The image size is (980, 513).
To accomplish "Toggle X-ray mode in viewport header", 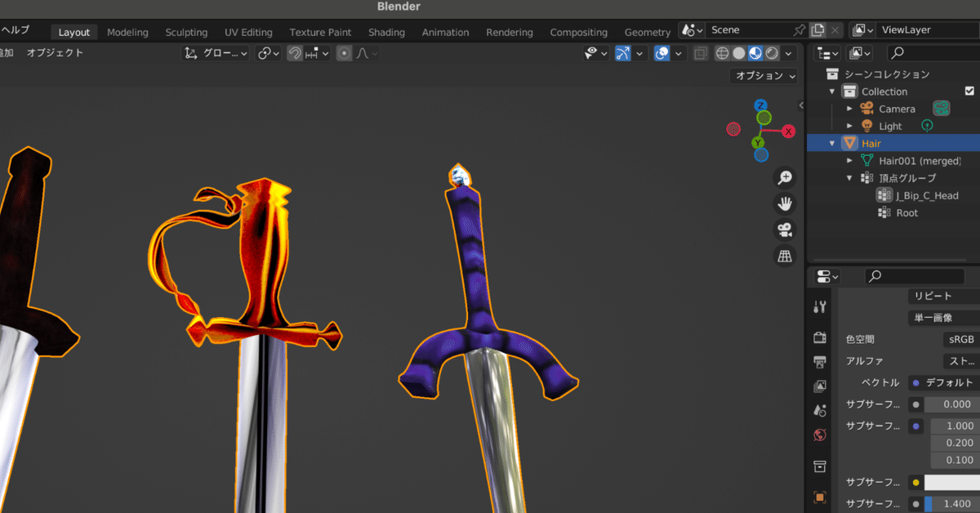I will point(700,53).
